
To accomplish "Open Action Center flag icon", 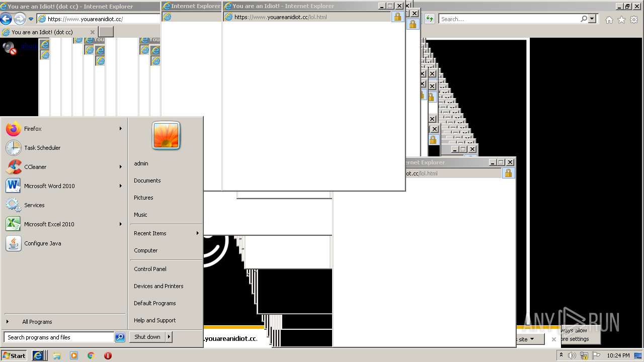I will click(596, 355).
